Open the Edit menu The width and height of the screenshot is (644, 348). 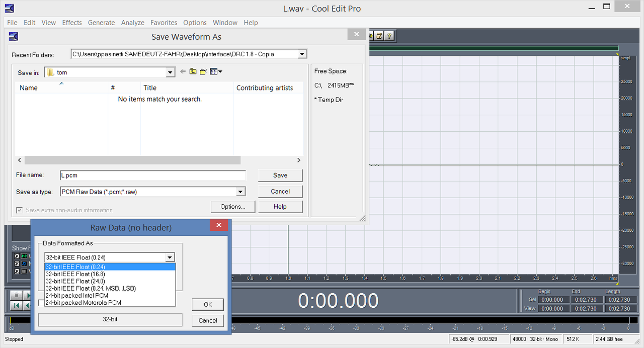tap(29, 23)
